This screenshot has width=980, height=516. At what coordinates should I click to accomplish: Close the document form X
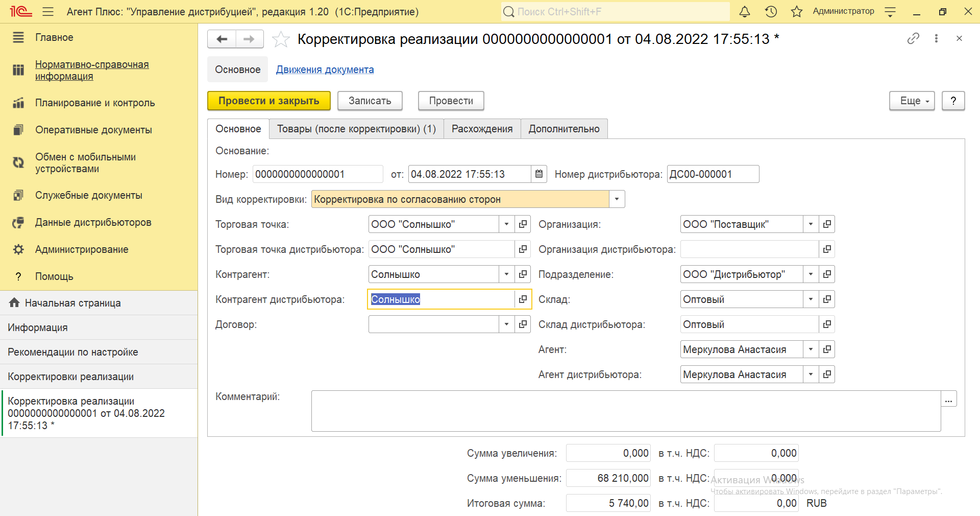(x=959, y=38)
